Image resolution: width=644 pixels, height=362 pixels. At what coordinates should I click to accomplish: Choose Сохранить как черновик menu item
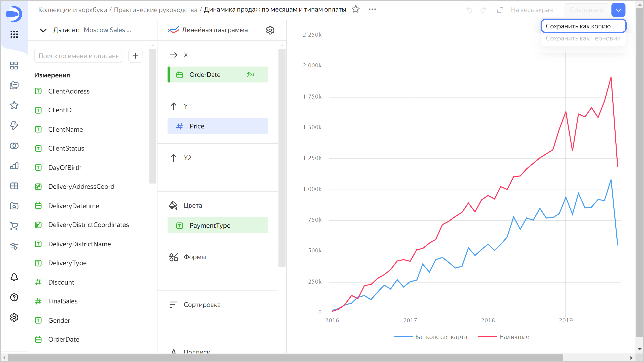[x=583, y=38]
